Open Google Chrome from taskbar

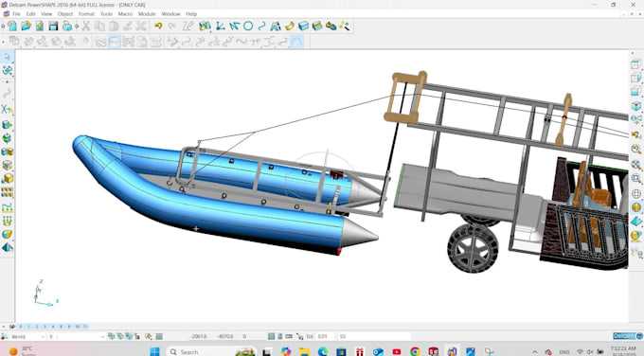tap(415, 352)
